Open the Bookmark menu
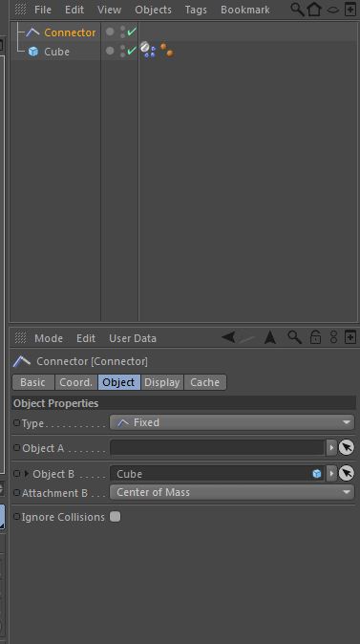360x644 pixels. (x=245, y=10)
